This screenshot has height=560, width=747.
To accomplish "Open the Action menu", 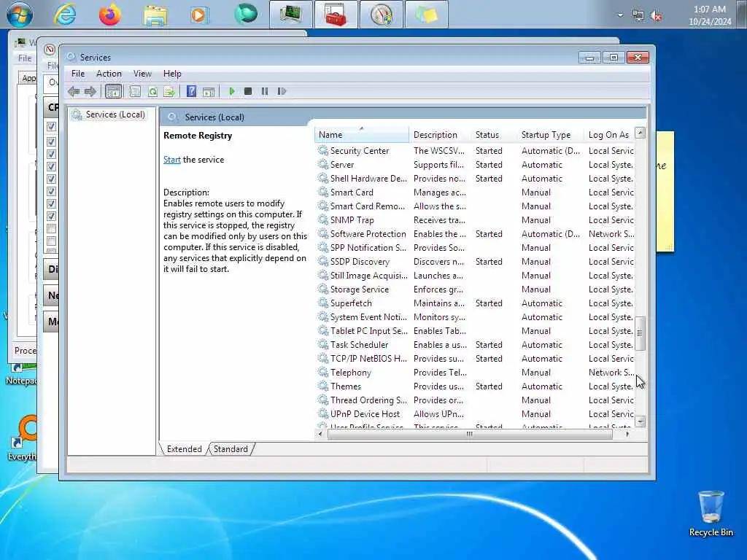I will pyautogui.click(x=109, y=74).
